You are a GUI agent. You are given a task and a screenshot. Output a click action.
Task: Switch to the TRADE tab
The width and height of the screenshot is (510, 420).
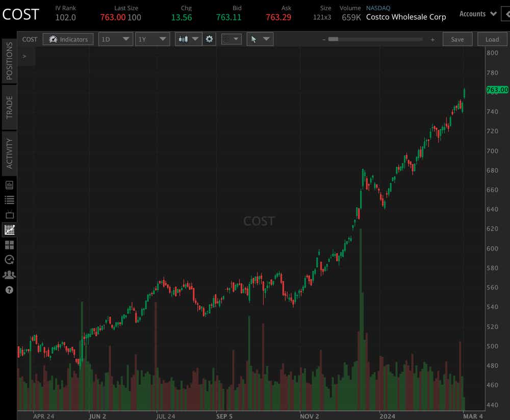(9, 107)
